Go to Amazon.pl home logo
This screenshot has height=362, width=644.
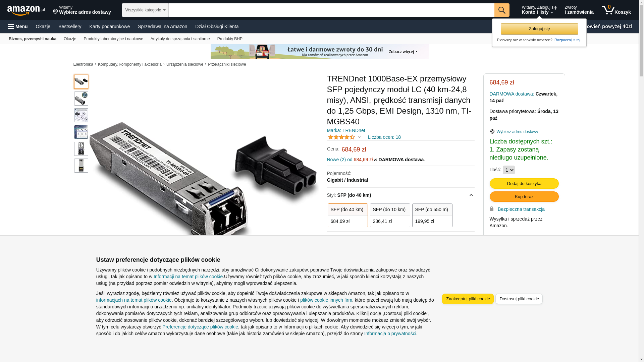26,10
